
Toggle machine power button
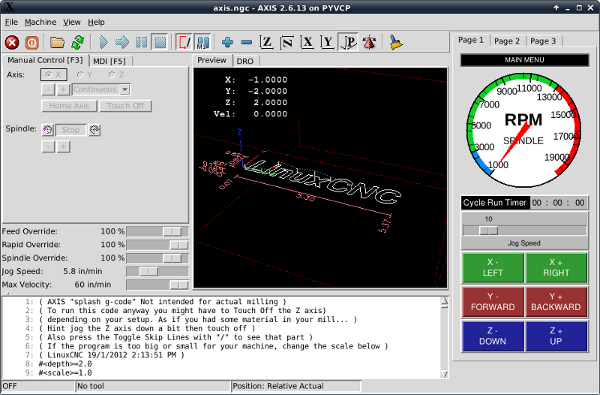32,42
